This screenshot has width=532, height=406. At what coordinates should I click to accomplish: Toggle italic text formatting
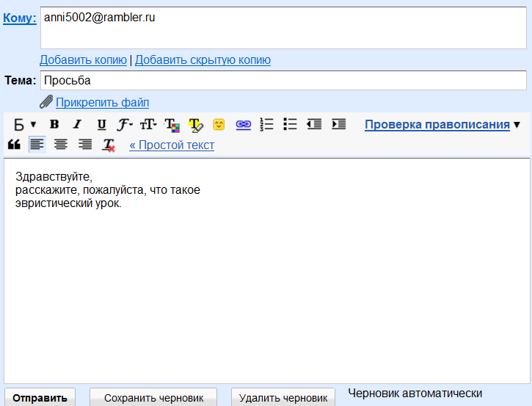(76, 124)
